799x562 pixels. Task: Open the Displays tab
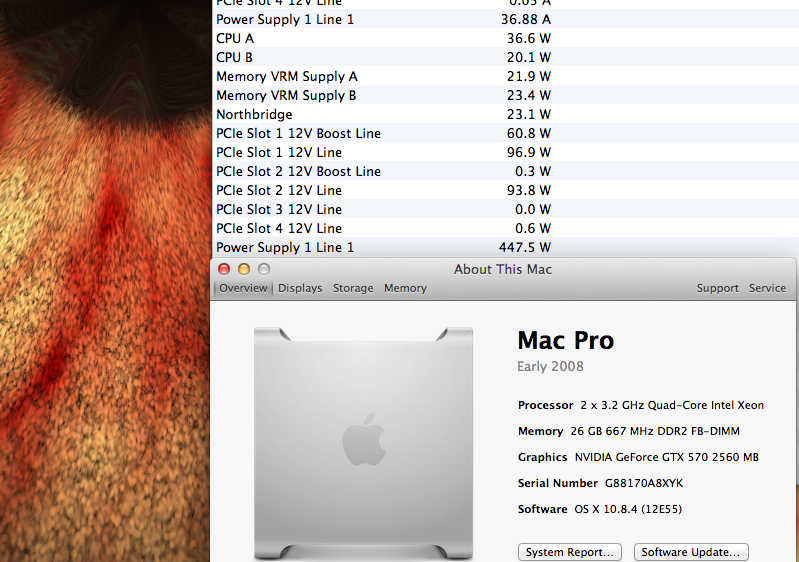[300, 288]
